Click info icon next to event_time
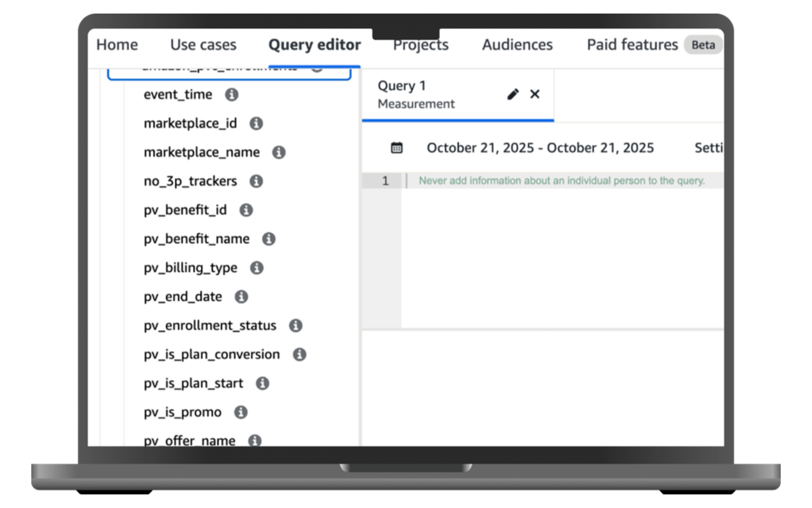This screenshot has height=508, width=812. (x=231, y=94)
